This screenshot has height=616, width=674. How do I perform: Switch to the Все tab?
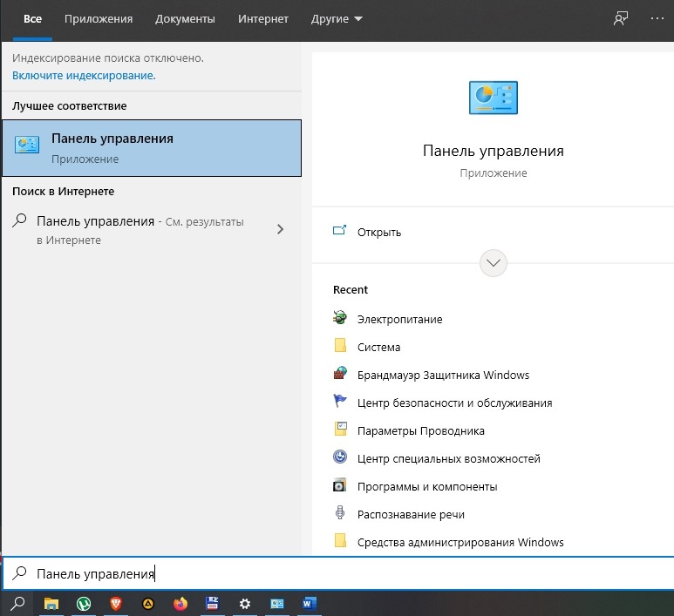(x=32, y=19)
